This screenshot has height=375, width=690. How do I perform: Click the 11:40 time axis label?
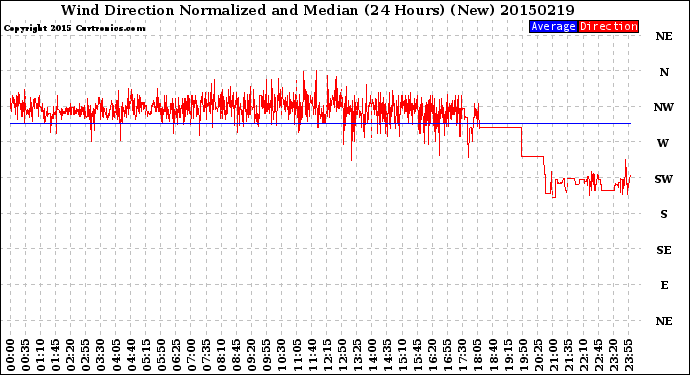coord(312,355)
